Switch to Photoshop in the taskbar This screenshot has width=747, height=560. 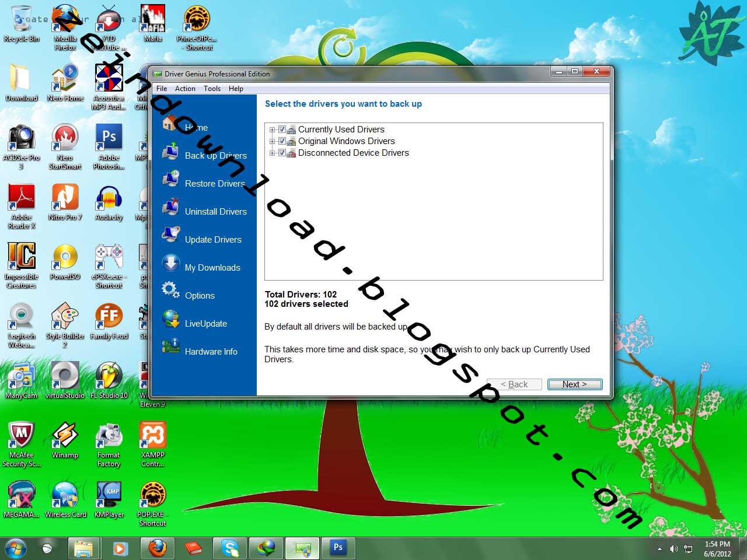(x=338, y=549)
